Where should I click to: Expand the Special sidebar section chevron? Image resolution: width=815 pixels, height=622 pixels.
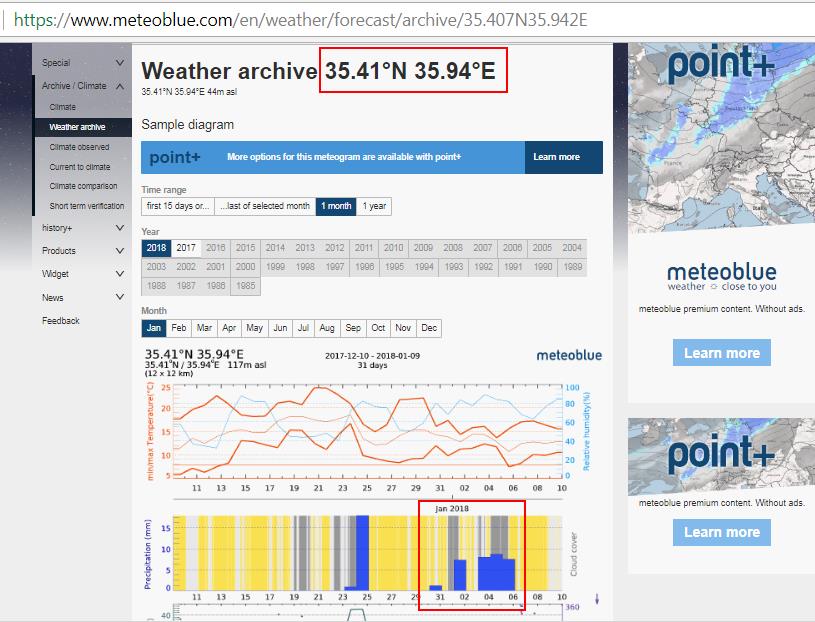120,62
